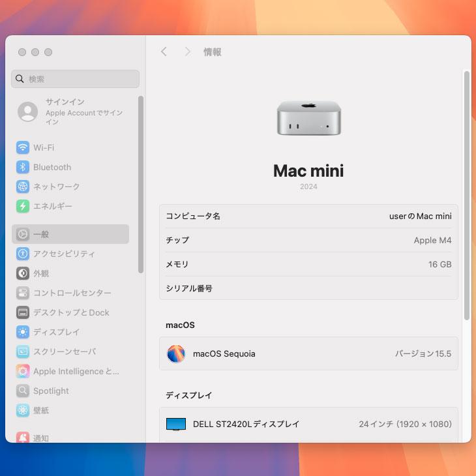Select Bluetooth label in sidebar
The width and height of the screenshot is (476, 476).
coord(52,168)
